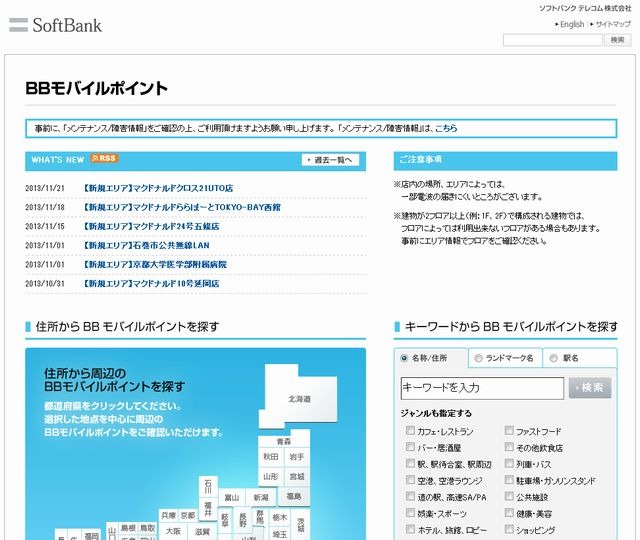This screenshot has width=640, height=540.
Task: Switch site to English
Action: 572,24
